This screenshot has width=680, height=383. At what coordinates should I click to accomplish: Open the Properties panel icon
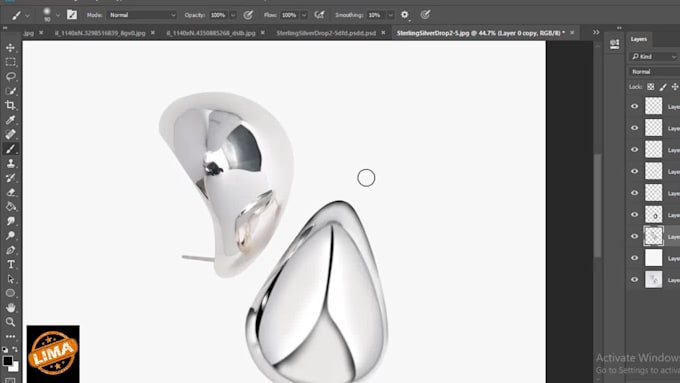(x=615, y=44)
